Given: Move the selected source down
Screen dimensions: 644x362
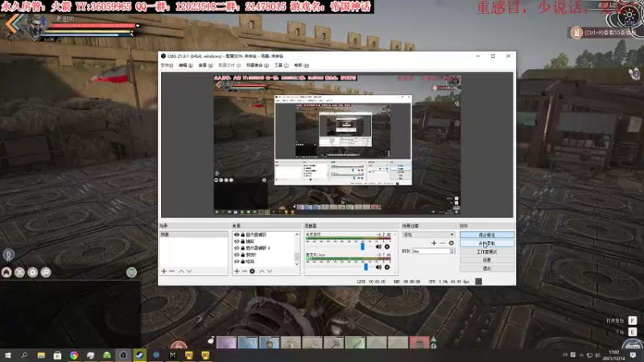Looking at the screenshot, I should (x=270, y=271).
